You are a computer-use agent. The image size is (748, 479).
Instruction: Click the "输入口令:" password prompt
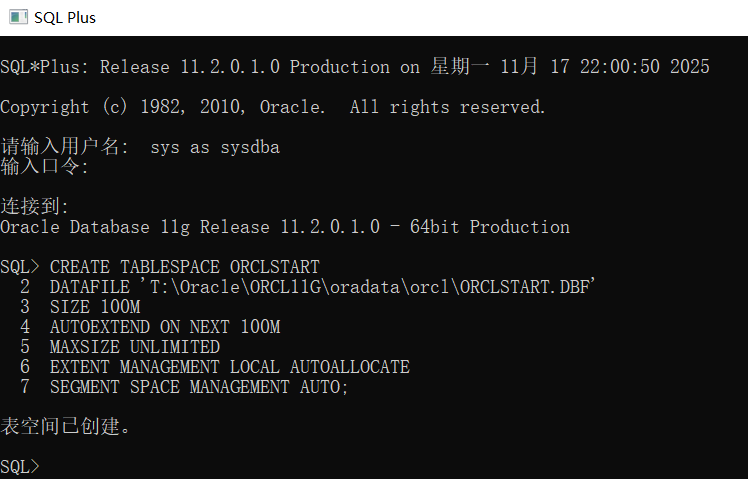pos(45,167)
